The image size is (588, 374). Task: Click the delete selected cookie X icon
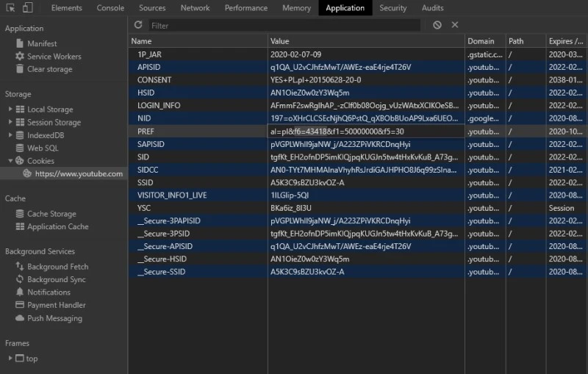coord(455,25)
